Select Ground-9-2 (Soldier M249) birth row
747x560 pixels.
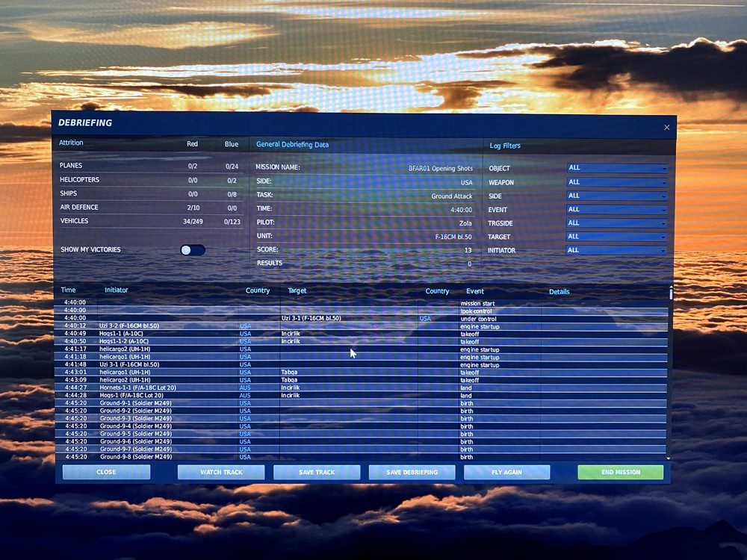click(x=362, y=411)
